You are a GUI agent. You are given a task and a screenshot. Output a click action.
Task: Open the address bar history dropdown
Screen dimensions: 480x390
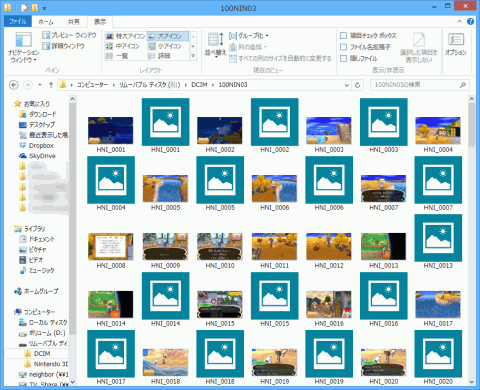coord(347,85)
